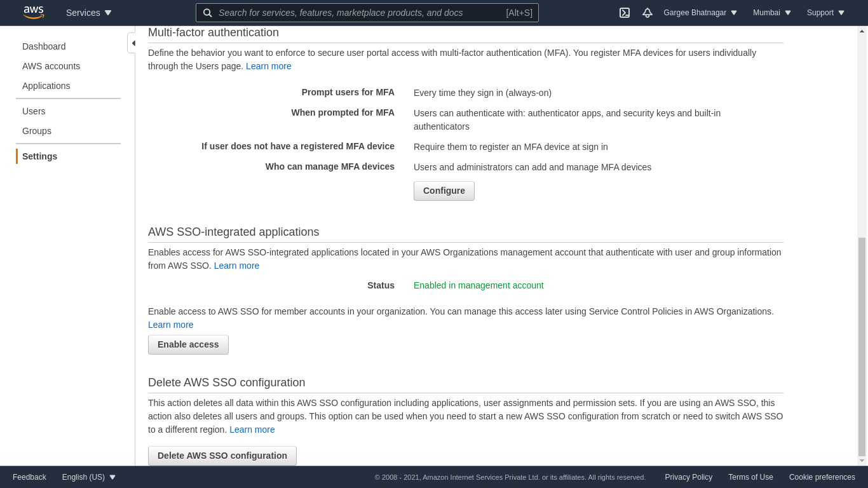
Task: Click the Enable access button
Action: tap(188, 344)
